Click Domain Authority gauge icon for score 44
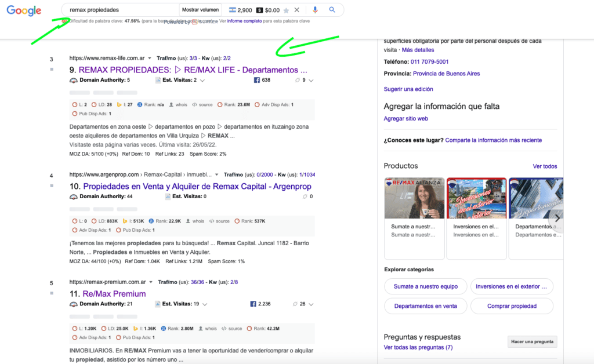Viewport: 594px width, 364px height. (74, 196)
